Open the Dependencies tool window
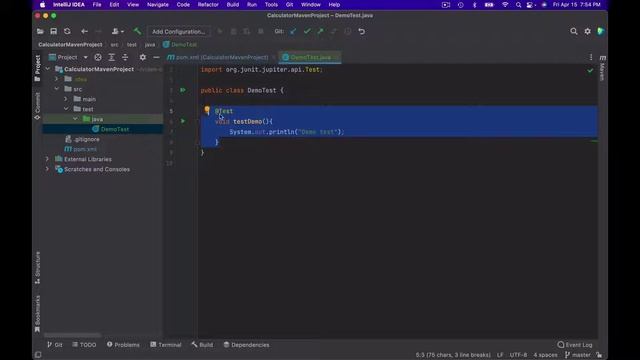The image size is (640, 360). tap(247, 345)
